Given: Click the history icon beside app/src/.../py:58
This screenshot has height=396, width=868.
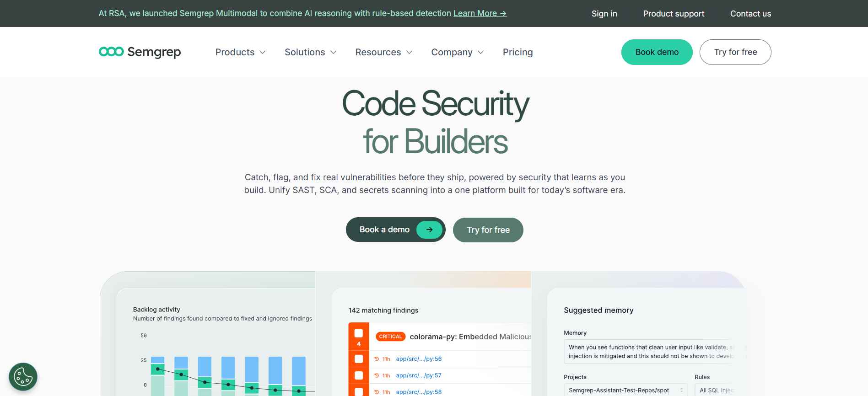Looking at the screenshot, I should point(377,392).
